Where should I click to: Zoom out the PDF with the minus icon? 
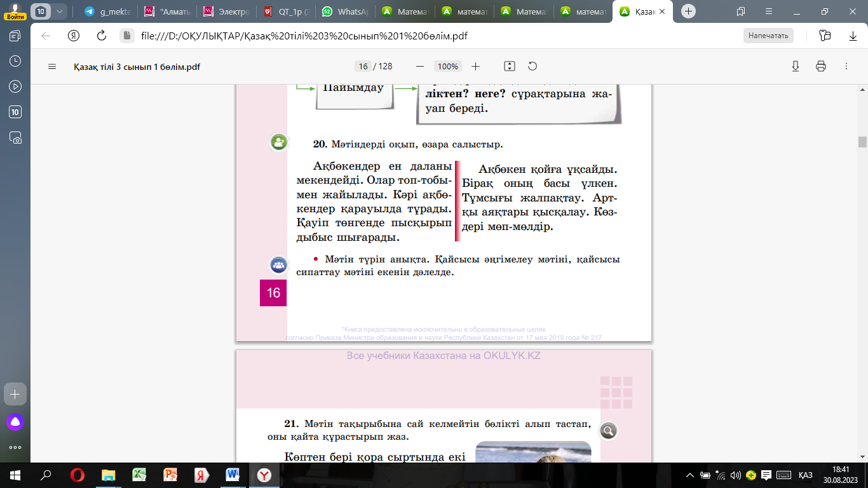coord(419,66)
